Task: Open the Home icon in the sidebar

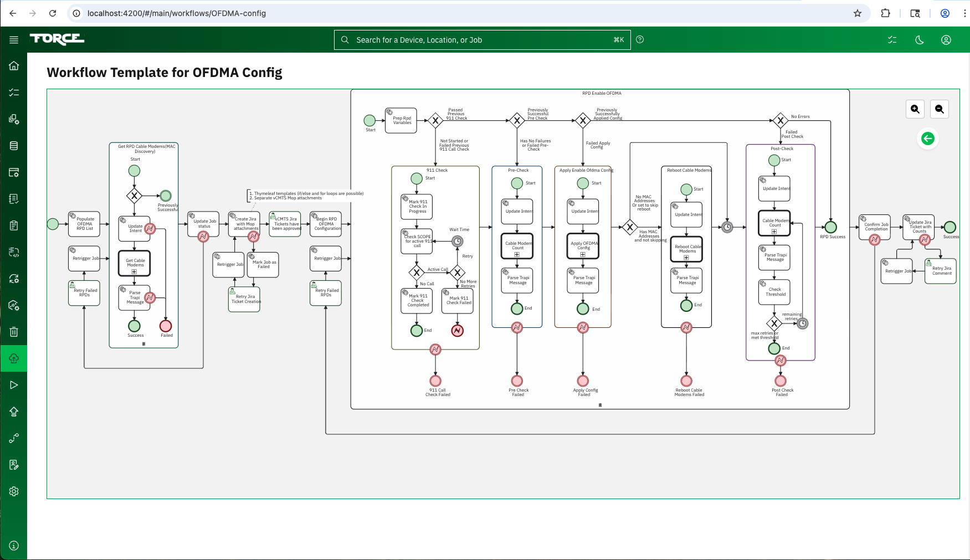Action: pos(14,65)
